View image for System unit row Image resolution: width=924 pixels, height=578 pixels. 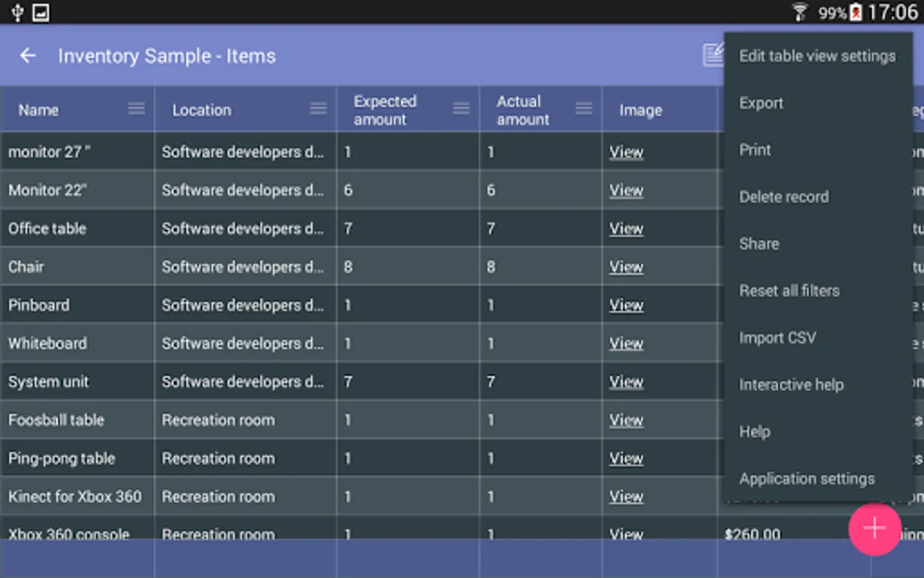pos(626,382)
